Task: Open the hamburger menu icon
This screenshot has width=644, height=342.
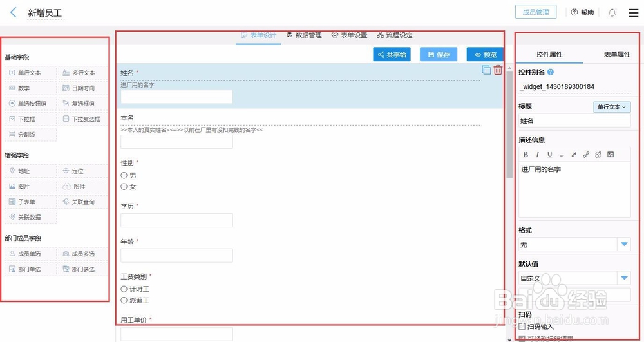Action: pos(633,12)
